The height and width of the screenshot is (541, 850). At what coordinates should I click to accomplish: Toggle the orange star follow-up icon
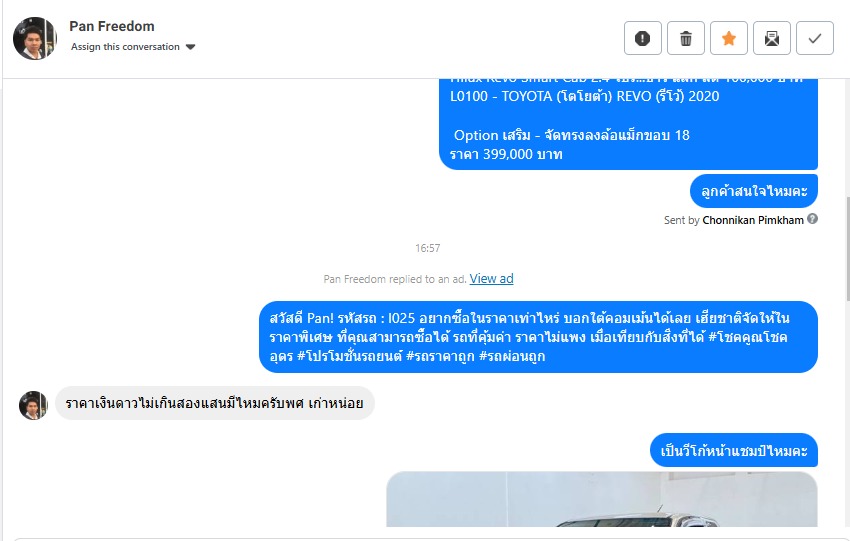[x=729, y=38]
